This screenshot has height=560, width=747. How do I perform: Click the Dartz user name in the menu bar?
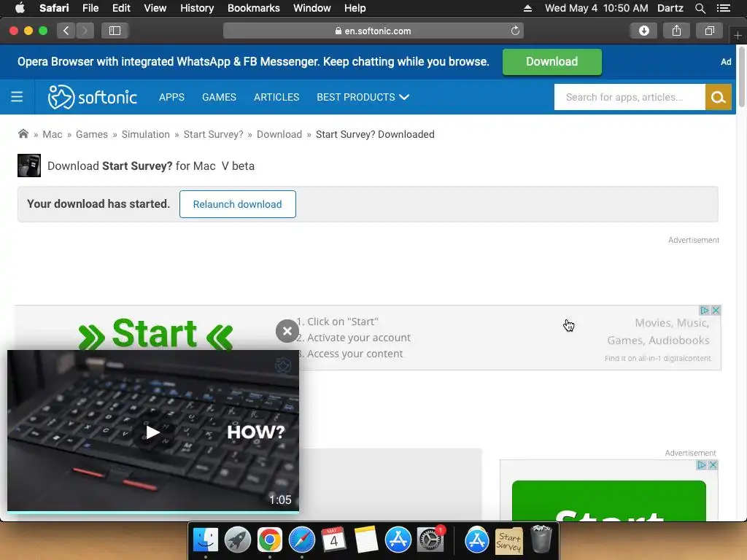(x=670, y=8)
